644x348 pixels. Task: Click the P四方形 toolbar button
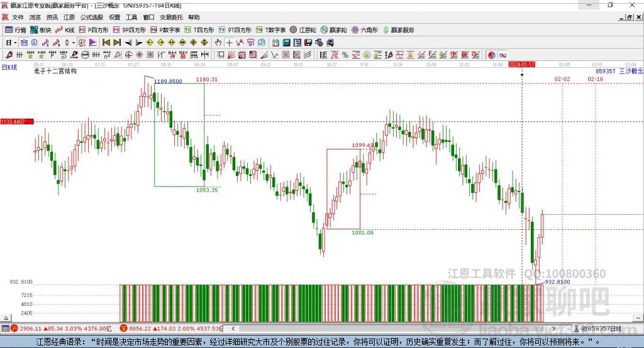click(94, 30)
